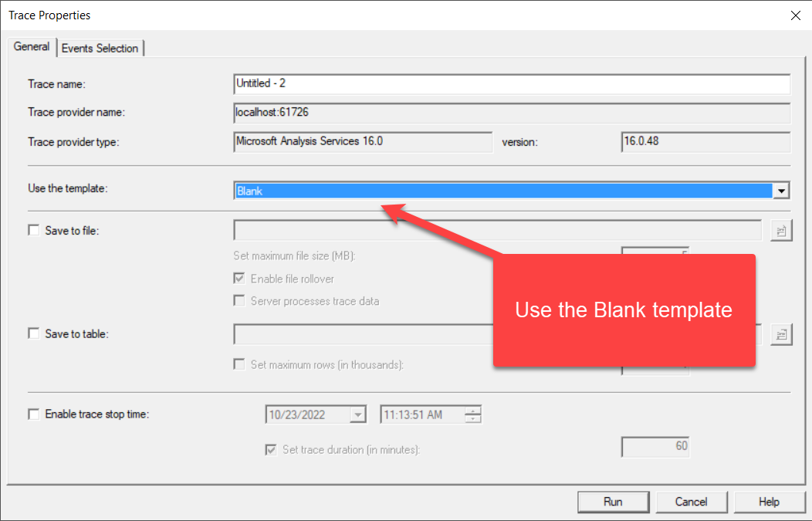Open the stop date picker dropdown
The height and width of the screenshot is (521, 812).
click(x=357, y=414)
